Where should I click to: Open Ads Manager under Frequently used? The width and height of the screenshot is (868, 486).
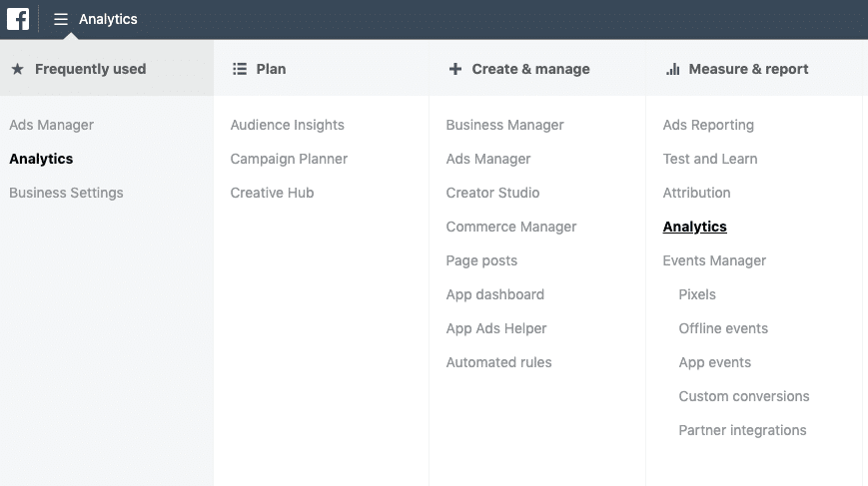click(51, 125)
